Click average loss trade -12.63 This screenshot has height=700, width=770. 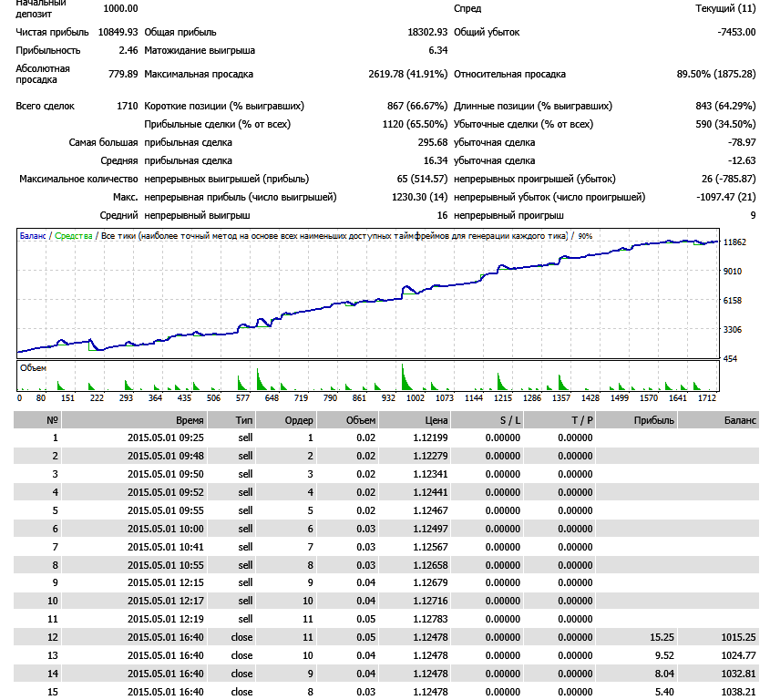point(742,160)
